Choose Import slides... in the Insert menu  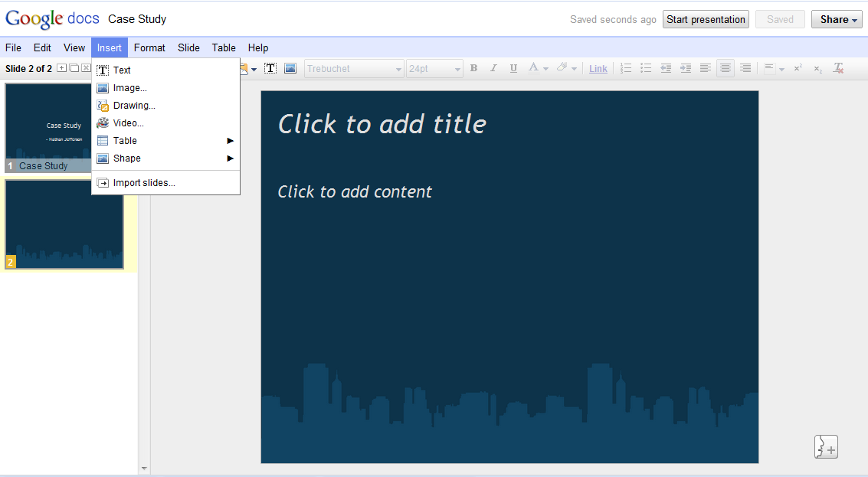[144, 183]
